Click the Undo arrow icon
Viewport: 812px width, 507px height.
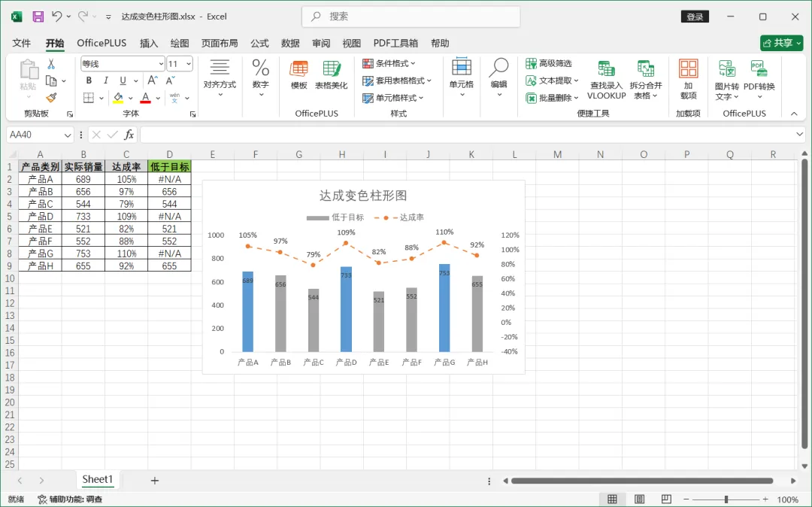(x=56, y=17)
